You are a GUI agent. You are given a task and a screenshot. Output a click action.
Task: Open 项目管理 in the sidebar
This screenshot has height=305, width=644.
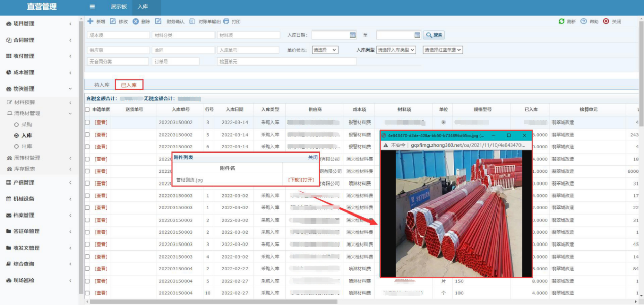pyautogui.click(x=40, y=23)
